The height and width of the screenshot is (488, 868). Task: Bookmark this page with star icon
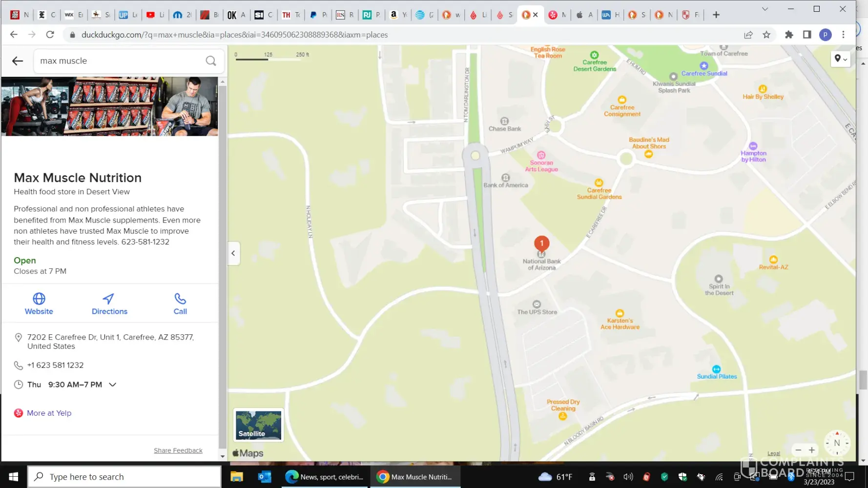click(x=766, y=35)
